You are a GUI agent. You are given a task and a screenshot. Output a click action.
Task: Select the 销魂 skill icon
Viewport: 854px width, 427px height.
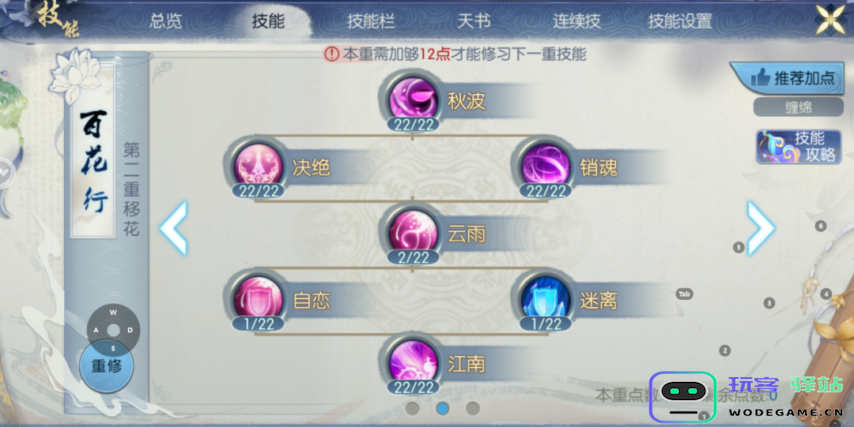coord(546,166)
